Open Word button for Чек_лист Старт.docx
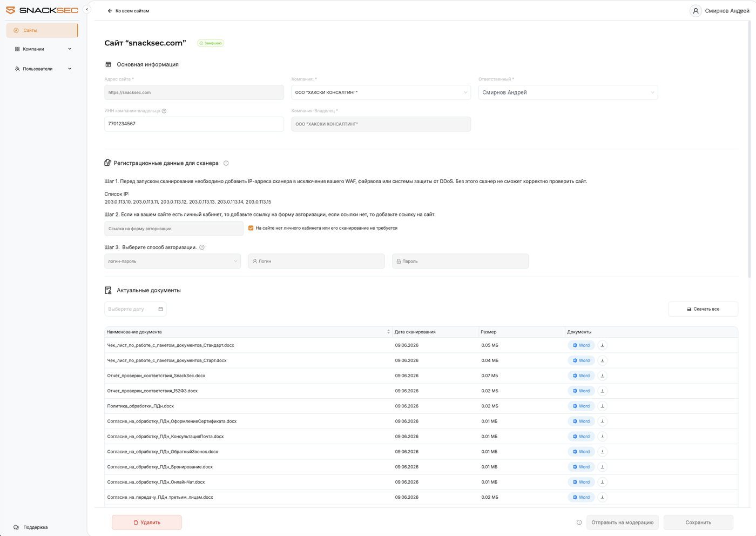This screenshot has height=536, width=756. [581, 360]
